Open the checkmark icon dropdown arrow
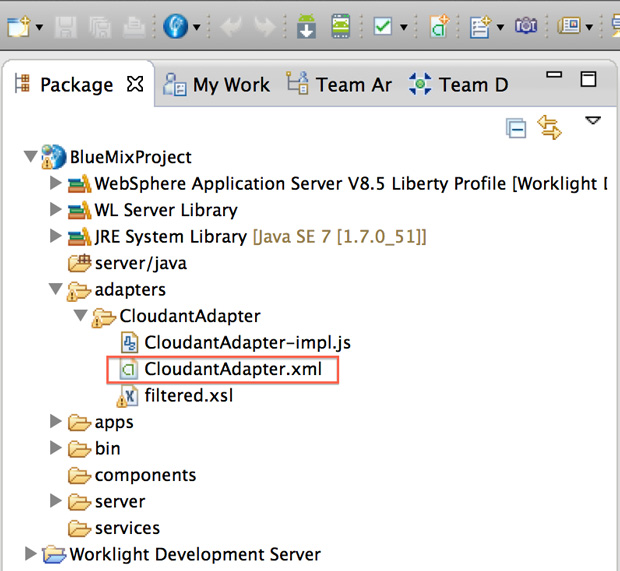The width and height of the screenshot is (620, 571). click(404, 27)
